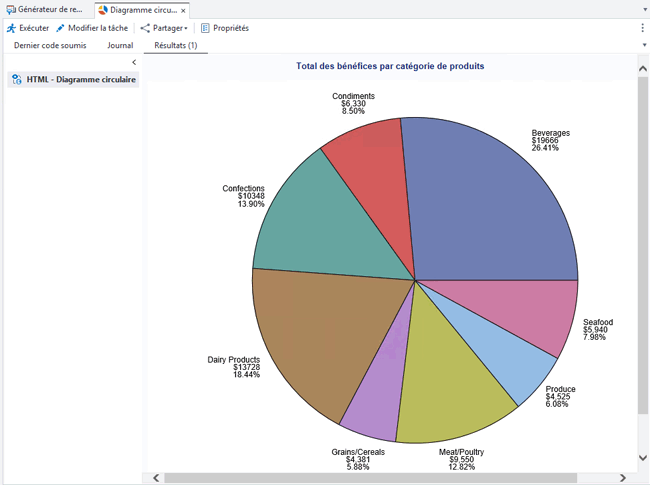This screenshot has width=650, height=485.
Task: Open the three-dot overflow menu
Action: 643,28
